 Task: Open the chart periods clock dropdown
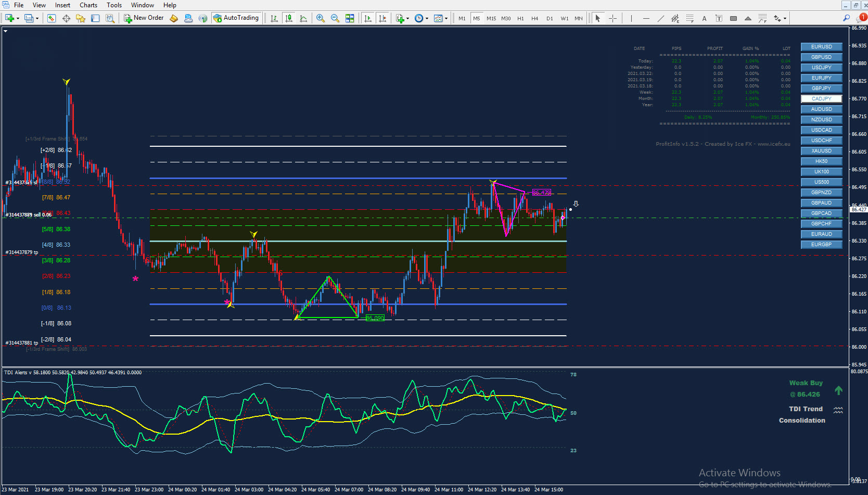point(421,18)
